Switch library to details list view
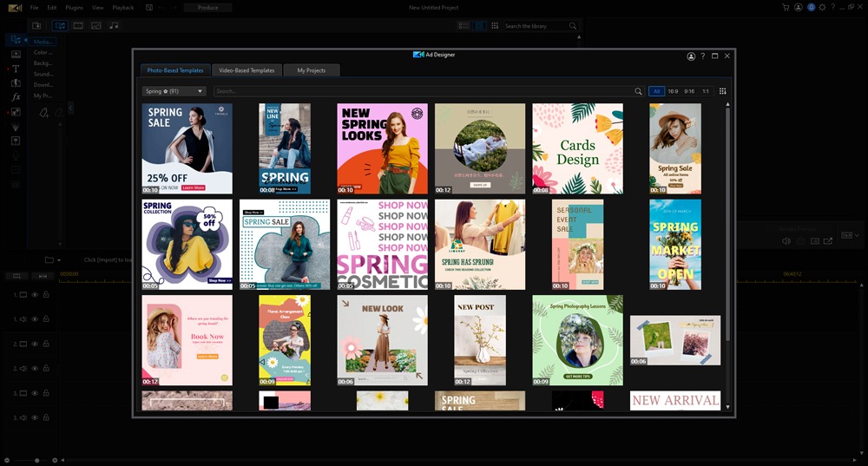Screen dimensions: 868x466 point(464,25)
